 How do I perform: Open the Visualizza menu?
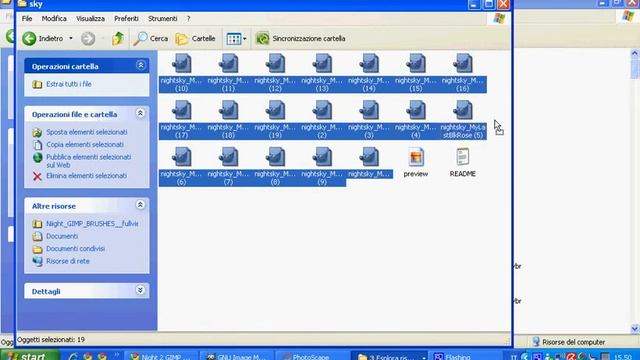coord(90,18)
